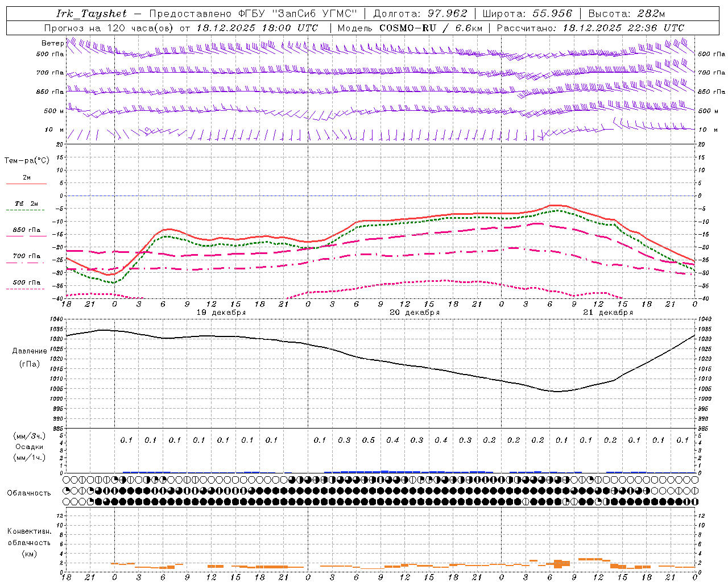Click the 500 м wind level label on left axis
The height and width of the screenshot is (582, 728).
pos(54,111)
